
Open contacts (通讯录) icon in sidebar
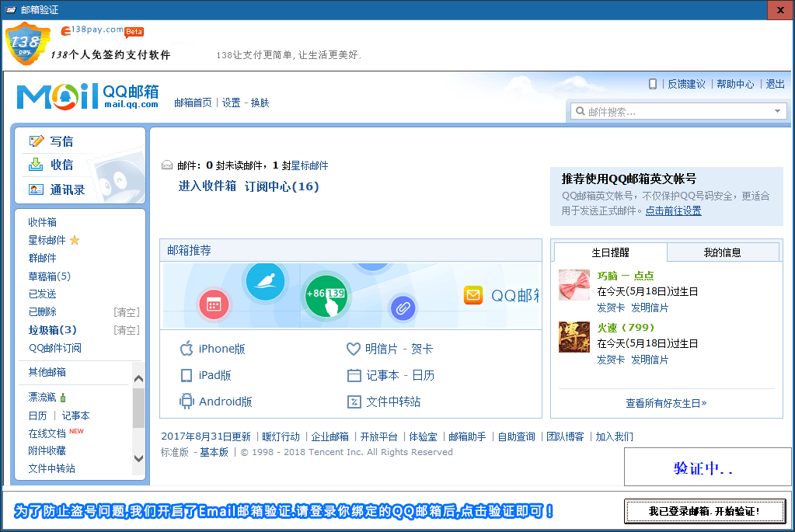click(36, 189)
